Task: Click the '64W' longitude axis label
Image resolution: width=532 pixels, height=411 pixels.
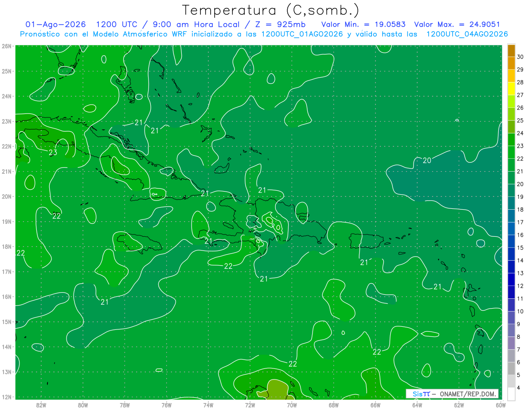Action: (417, 405)
